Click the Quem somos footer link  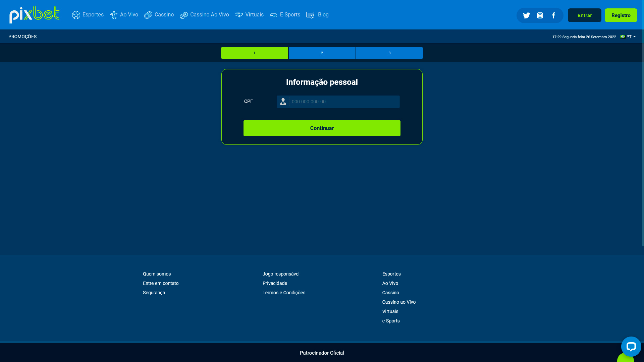[157, 274]
